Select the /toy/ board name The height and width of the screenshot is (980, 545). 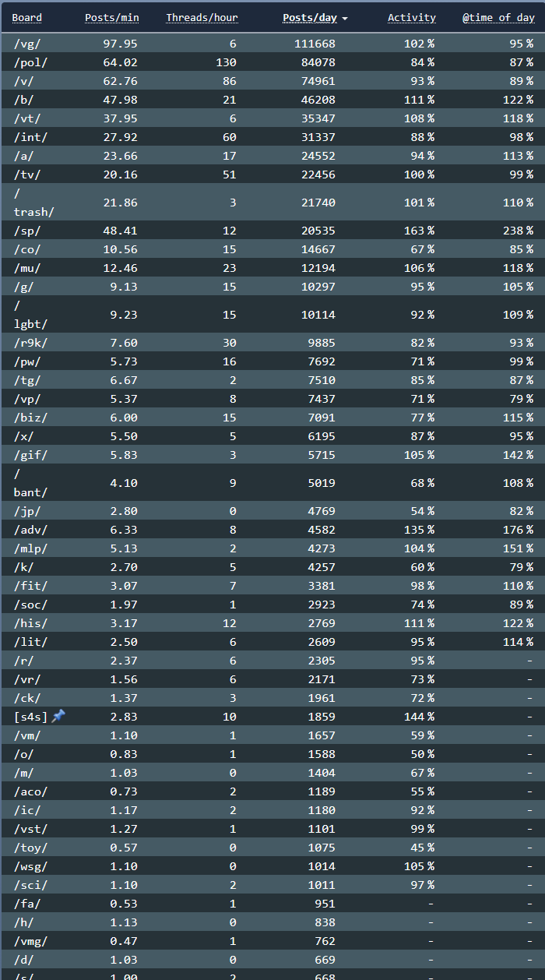(x=30, y=848)
